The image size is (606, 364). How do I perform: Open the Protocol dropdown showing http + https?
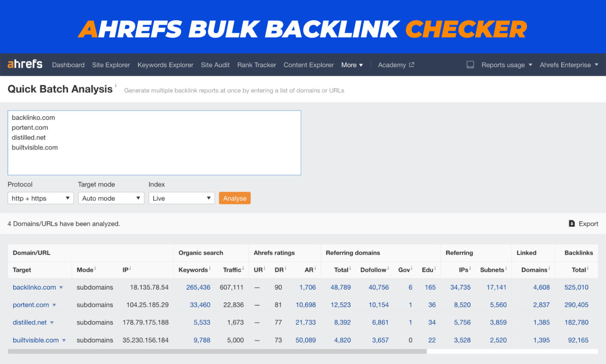click(40, 198)
